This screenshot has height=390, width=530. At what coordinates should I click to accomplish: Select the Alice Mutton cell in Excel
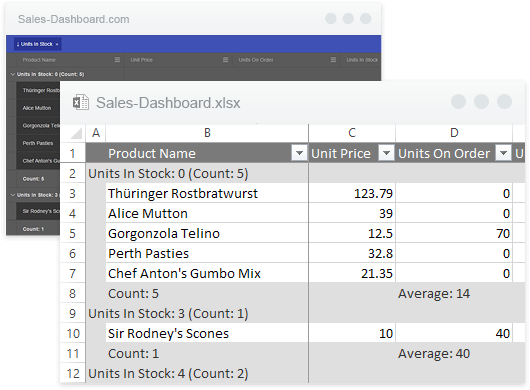pyautogui.click(x=207, y=214)
